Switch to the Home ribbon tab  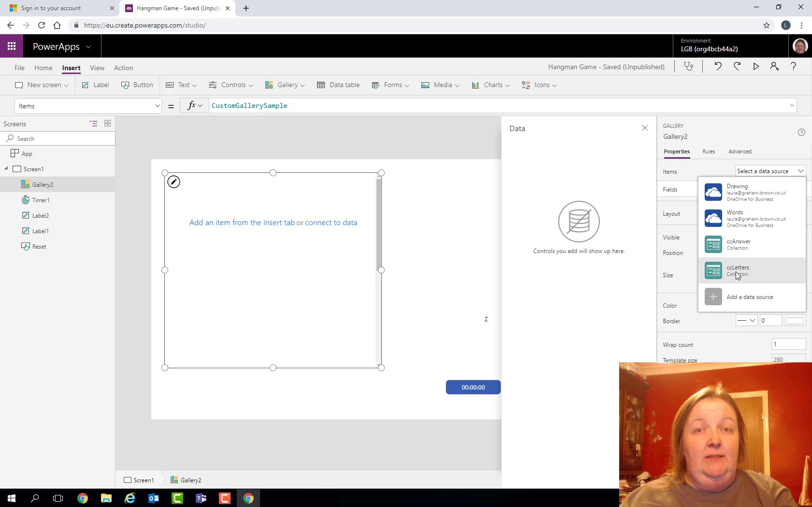pyautogui.click(x=43, y=68)
